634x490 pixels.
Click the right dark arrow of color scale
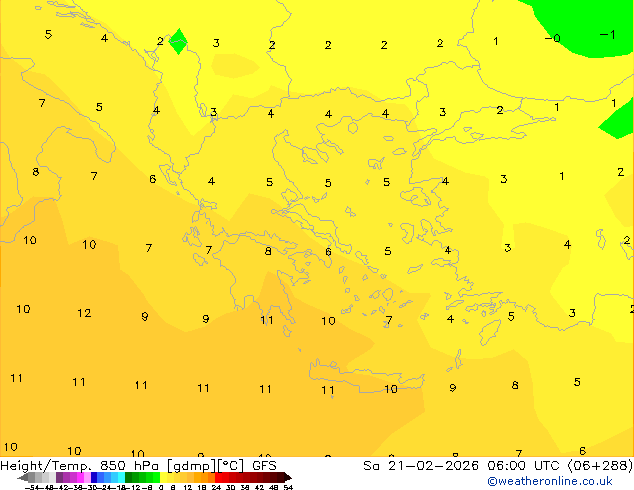click(288, 478)
